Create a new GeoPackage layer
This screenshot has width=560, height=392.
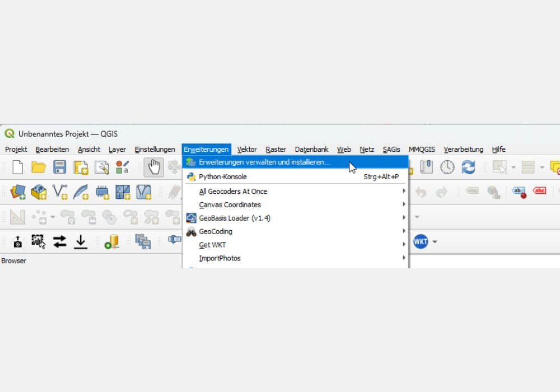[x=39, y=192]
